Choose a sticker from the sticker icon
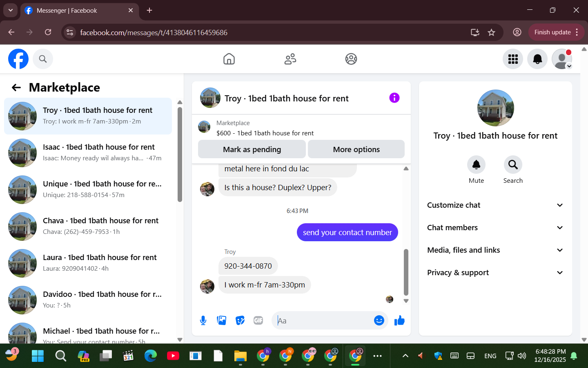The width and height of the screenshot is (588, 368). tap(240, 321)
